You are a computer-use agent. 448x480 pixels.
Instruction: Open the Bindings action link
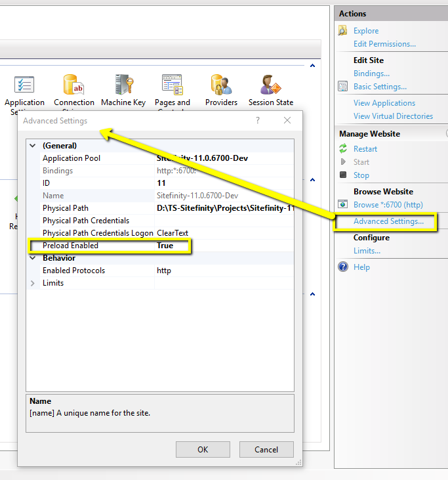tap(371, 74)
